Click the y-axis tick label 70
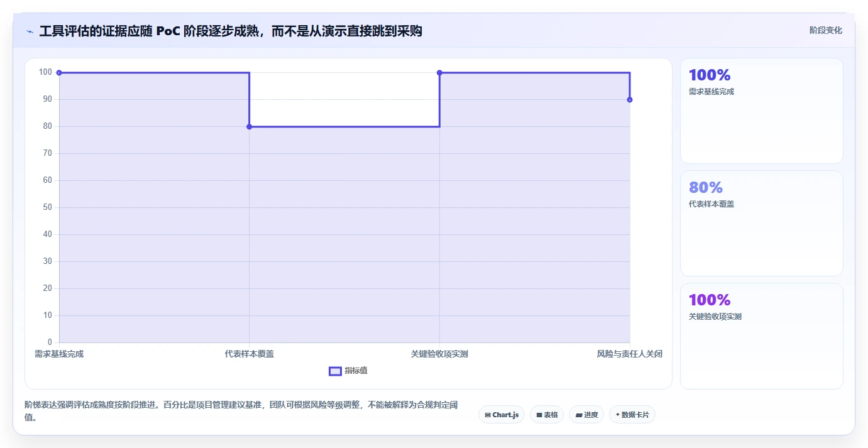 tap(48, 153)
